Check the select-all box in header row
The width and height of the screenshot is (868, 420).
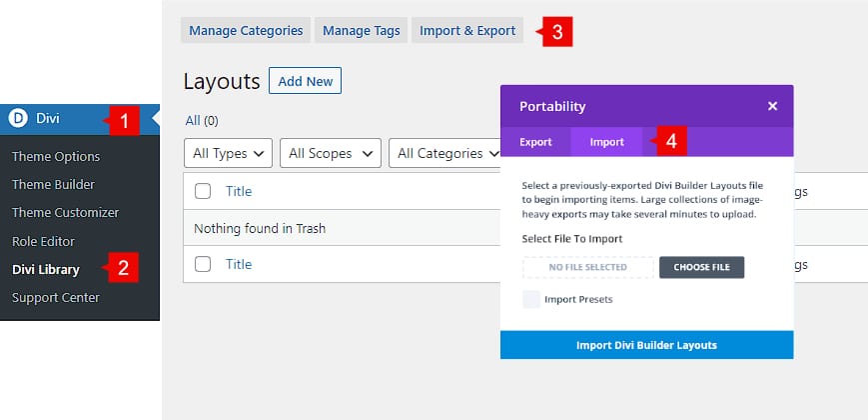coord(203,191)
